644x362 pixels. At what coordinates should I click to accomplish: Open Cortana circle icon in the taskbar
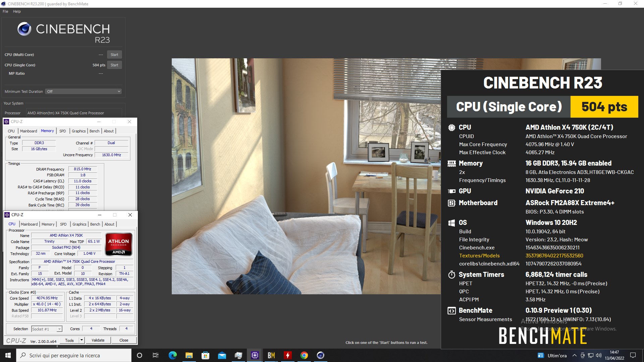click(140, 355)
